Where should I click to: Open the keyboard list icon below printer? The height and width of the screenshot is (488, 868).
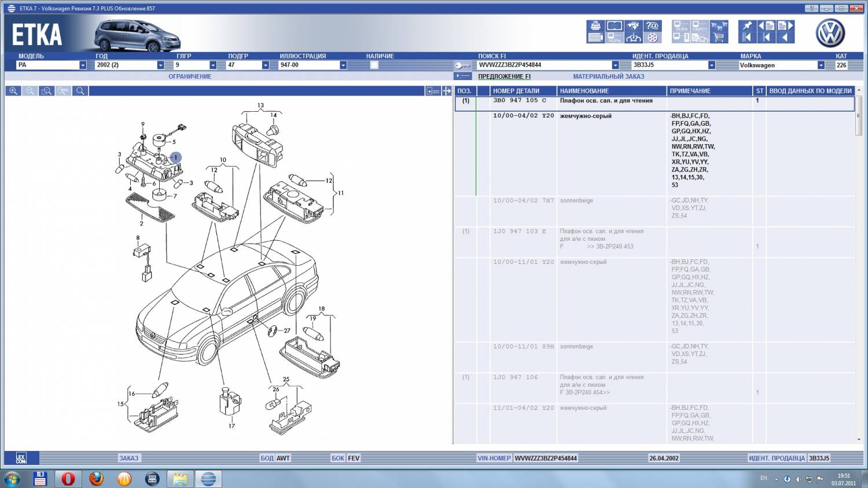tap(595, 38)
